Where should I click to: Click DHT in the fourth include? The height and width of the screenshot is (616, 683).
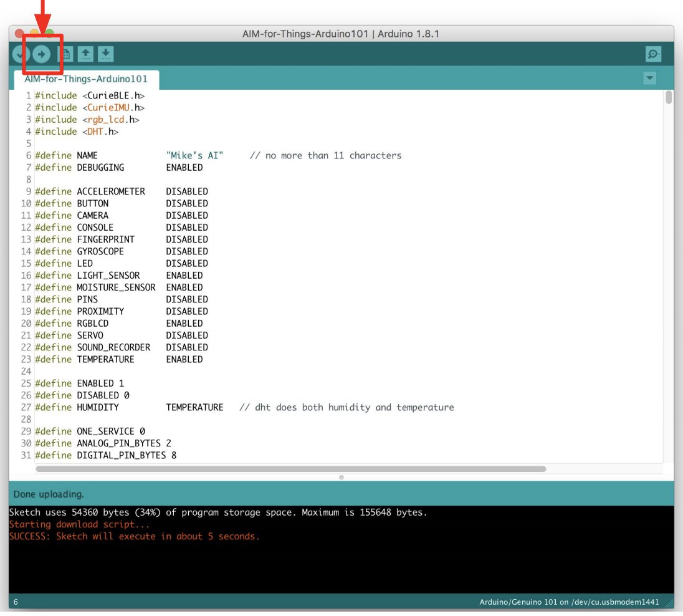pyautogui.click(x=95, y=132)
